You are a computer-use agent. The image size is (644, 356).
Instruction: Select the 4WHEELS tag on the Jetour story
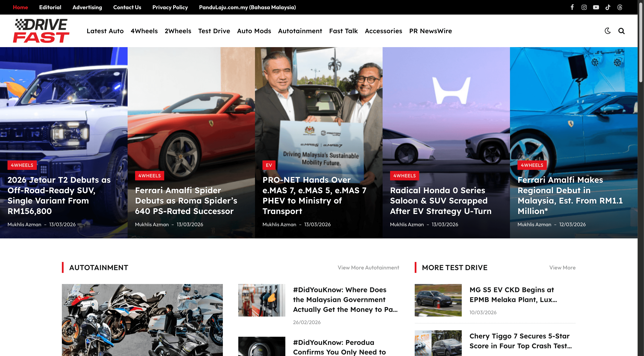coord(22,165)
